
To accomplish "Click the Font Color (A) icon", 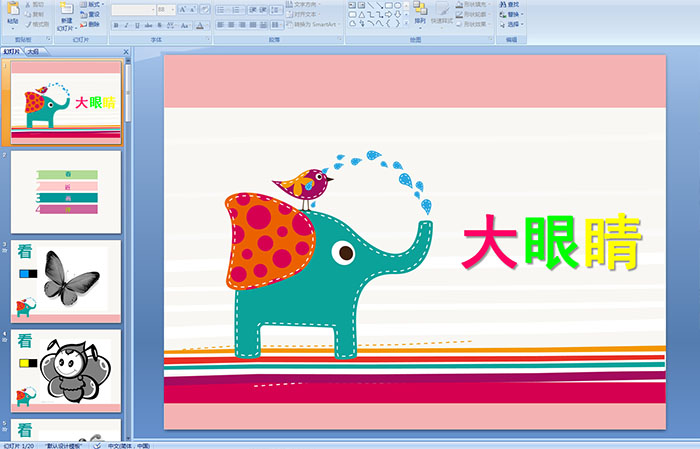I will coord(200,25).
